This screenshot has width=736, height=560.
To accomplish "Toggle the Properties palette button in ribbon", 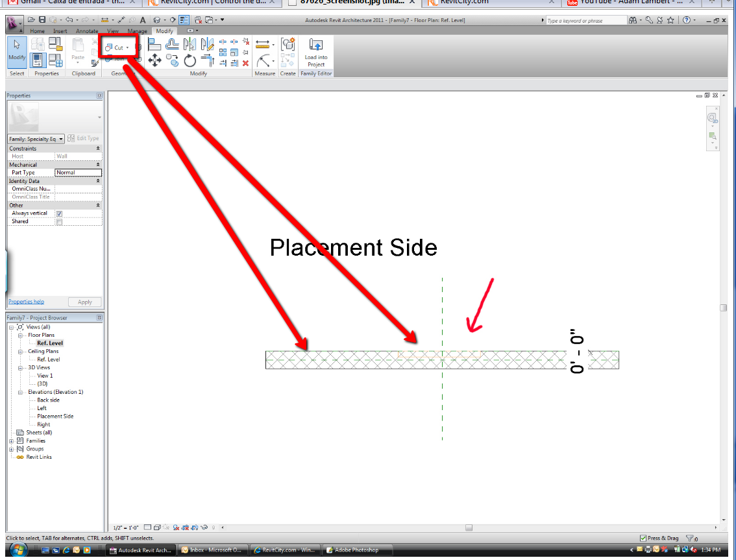I will coord(38,60).
